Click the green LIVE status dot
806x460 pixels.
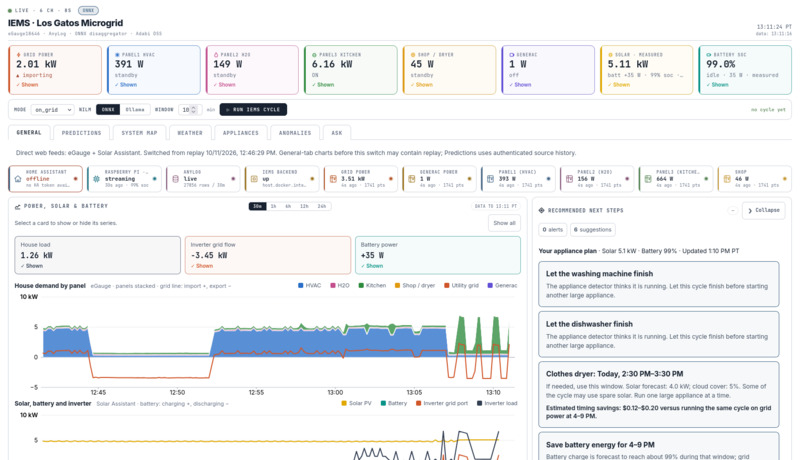[x=10, y=10]
